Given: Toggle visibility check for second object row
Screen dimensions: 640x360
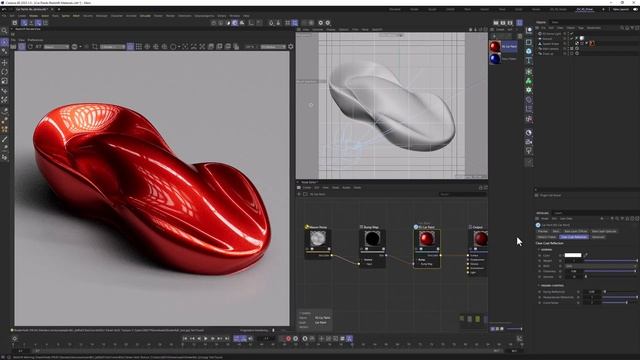Looking at the screenshot, I should click(x=571, y=38).
